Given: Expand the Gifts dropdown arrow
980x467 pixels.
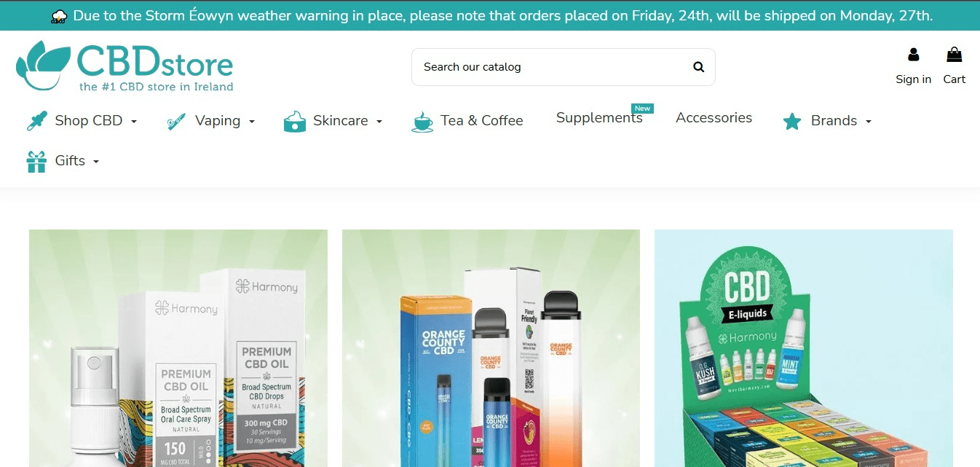Looking at the screenshot, I should [x=96, y=162].
